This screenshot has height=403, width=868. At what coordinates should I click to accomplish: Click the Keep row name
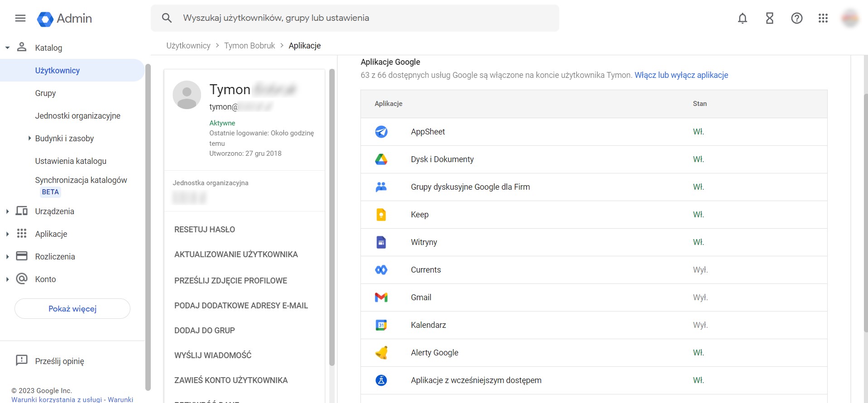pos(420,215)
